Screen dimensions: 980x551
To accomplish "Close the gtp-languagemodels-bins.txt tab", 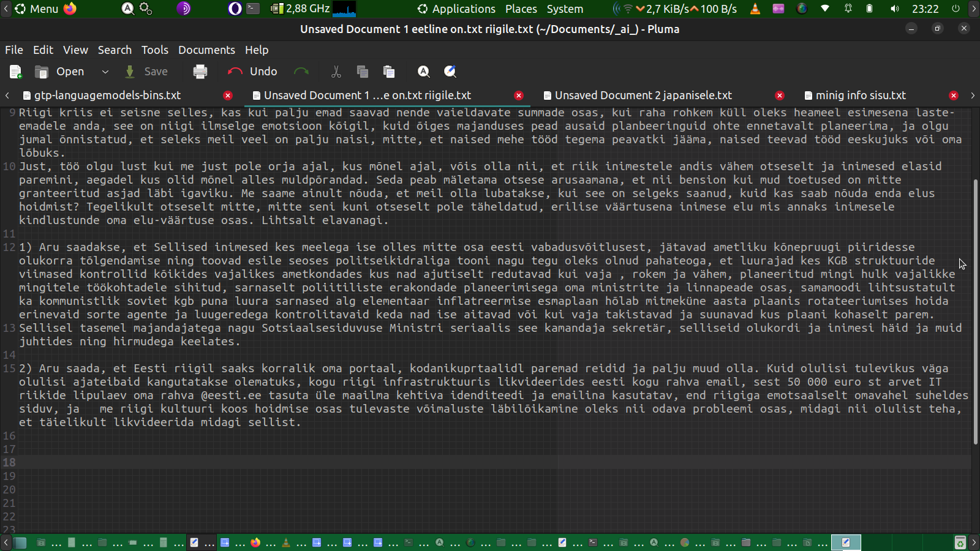I will (228, 96).
